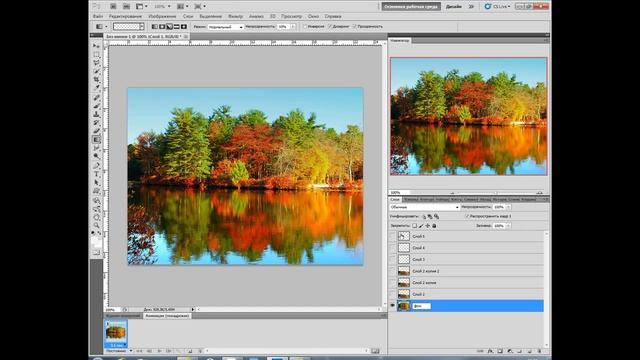Select the Pen tool
640x360 pixels.
click(96, 166)
